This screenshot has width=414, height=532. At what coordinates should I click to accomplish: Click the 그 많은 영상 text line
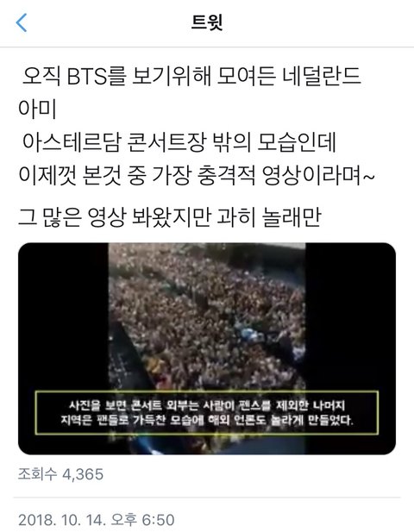(170, 217)
